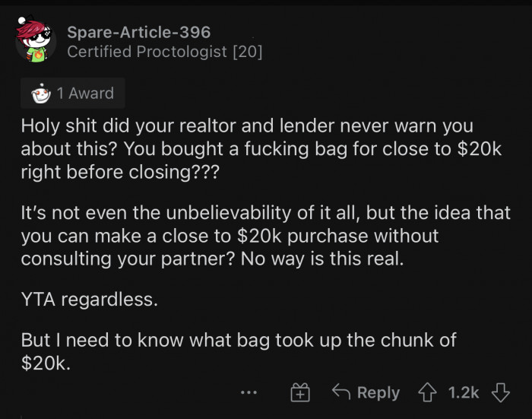Tap the Snoo award icon in the badge

[40, 94]
